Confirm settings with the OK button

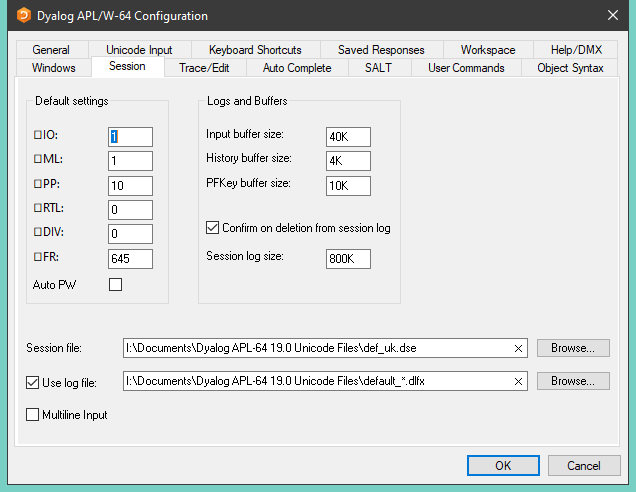(x=503, y=465)
